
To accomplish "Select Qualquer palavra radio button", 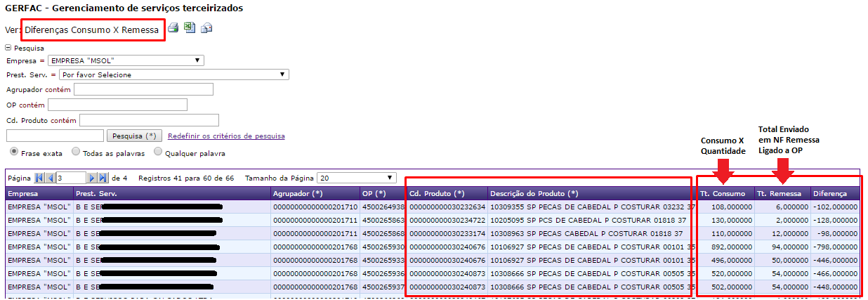I will tap(158, 152).
